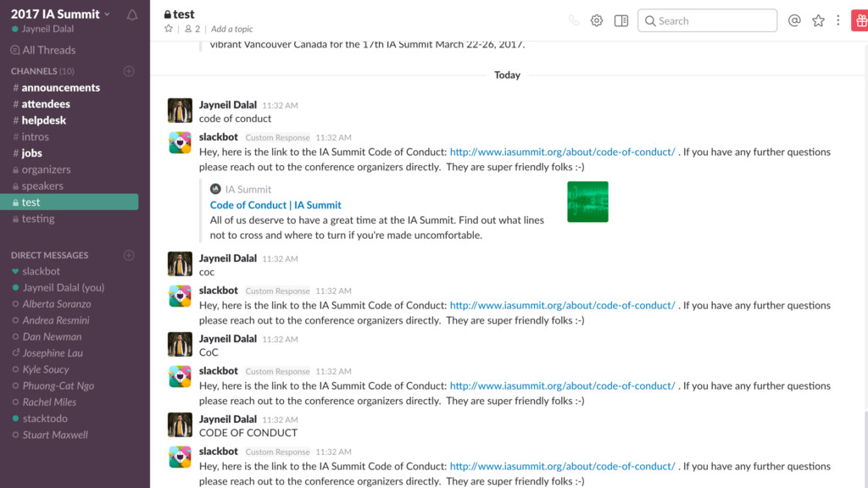The width and height of the screenshot is (868, 488).
Task: View the channel member count icon
Action: (x=192, y=29)
